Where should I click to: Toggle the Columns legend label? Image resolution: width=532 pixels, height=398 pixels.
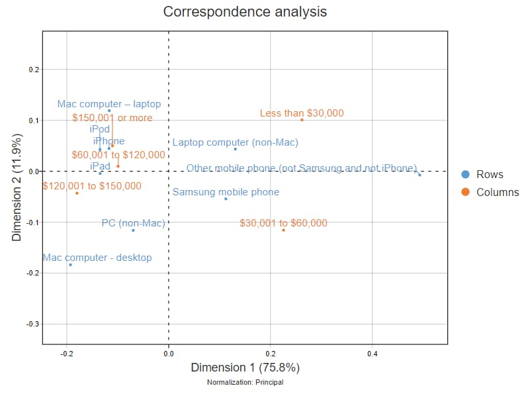(498, 192)
